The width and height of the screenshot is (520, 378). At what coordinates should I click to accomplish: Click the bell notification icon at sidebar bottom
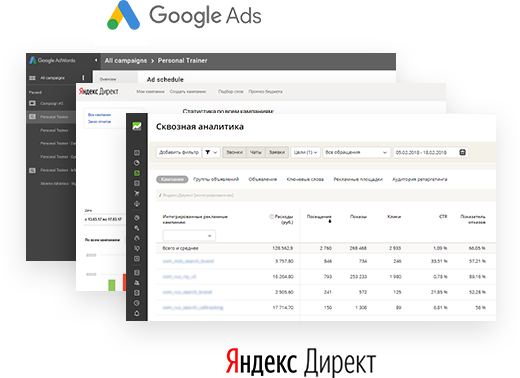point(137,313)
